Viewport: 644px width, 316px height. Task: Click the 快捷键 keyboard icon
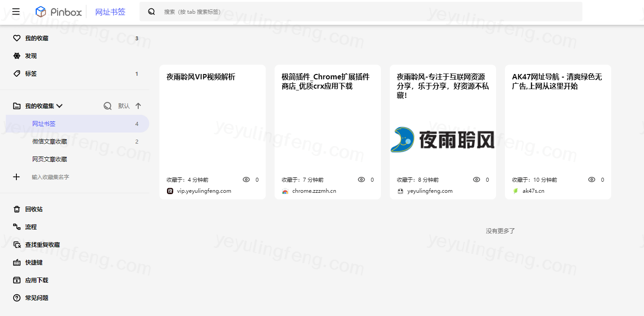pyautogui.click(x=17, y=262)
